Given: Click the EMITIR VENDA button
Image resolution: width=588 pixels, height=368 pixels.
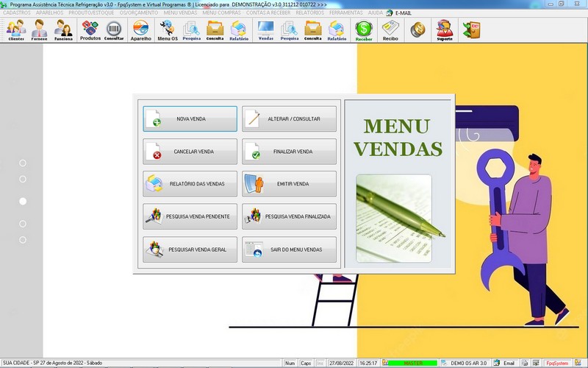Looking at the screenshot, I should point(289,183).
